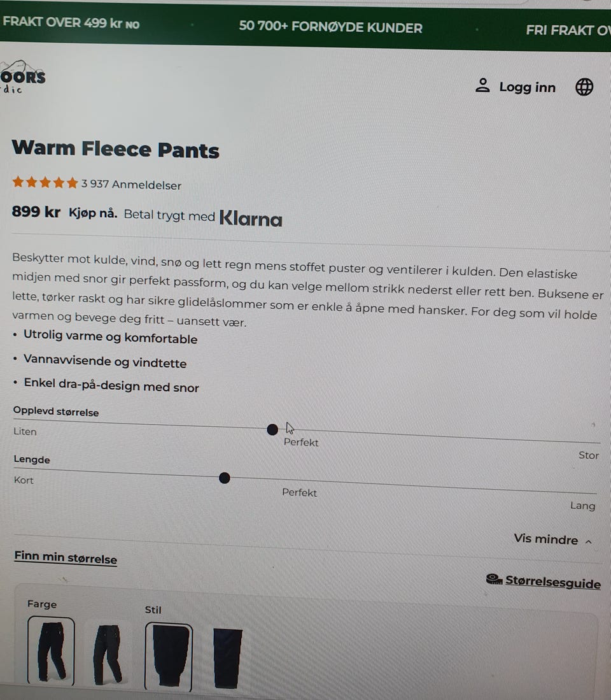Click the measuring tape icon beside Størrelsesguide
611x700 pixels.
click(x=494, y=579)
